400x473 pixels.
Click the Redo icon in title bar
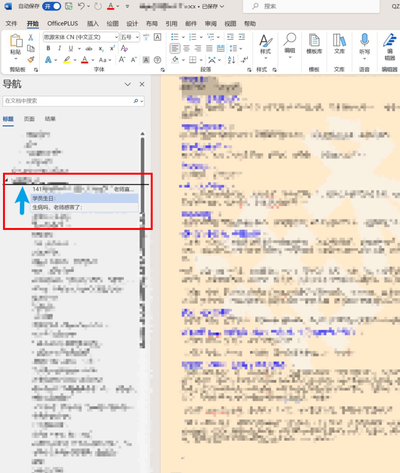(98, 6)
